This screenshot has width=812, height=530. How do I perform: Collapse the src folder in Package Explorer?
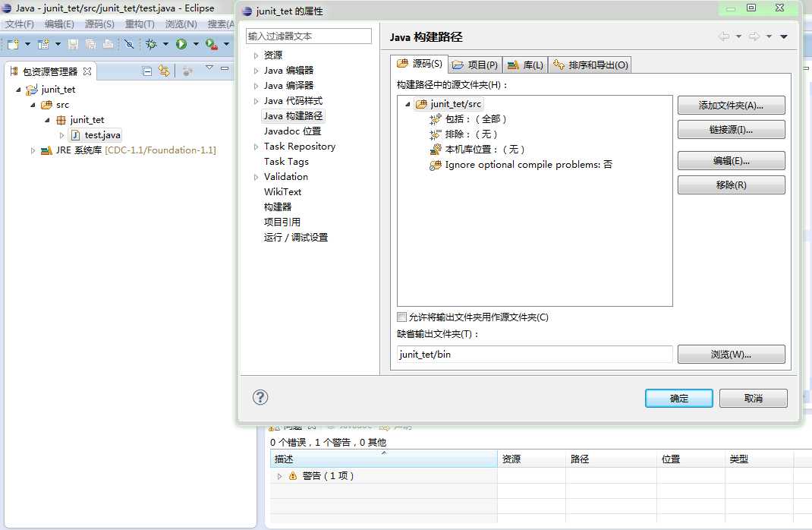click(33, 105)
